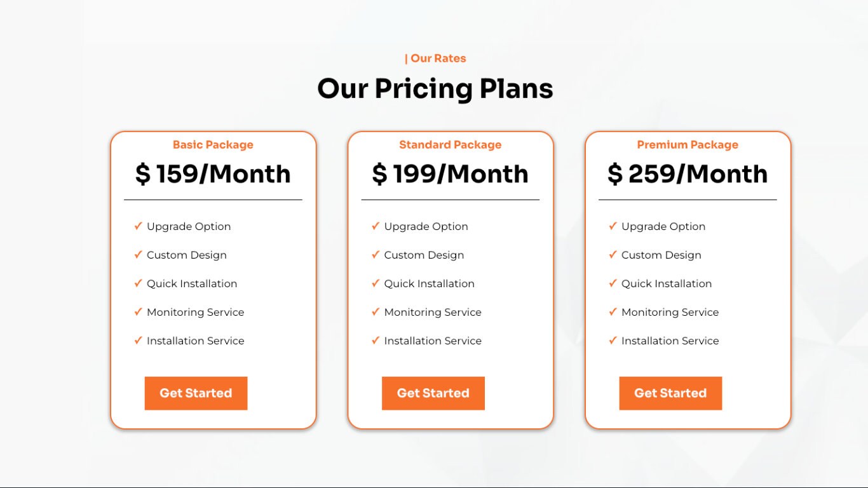
Task: Click the $ 199/Month price
Action: 450,174
